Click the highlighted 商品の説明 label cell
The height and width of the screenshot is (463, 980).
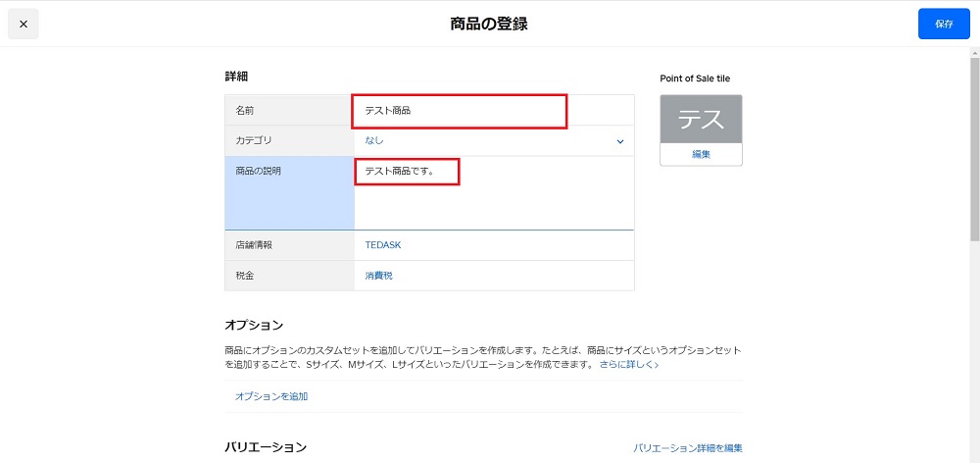tap(258, 172)
